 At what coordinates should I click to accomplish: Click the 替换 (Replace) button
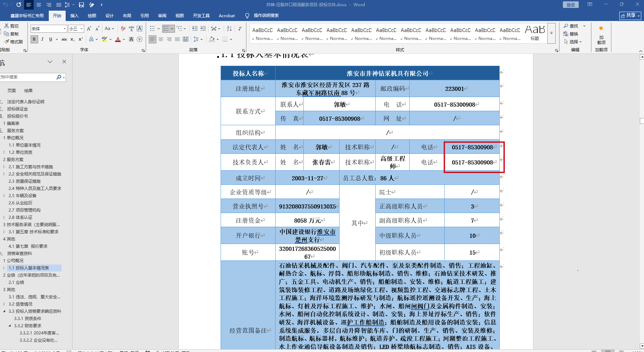point(571,34)
